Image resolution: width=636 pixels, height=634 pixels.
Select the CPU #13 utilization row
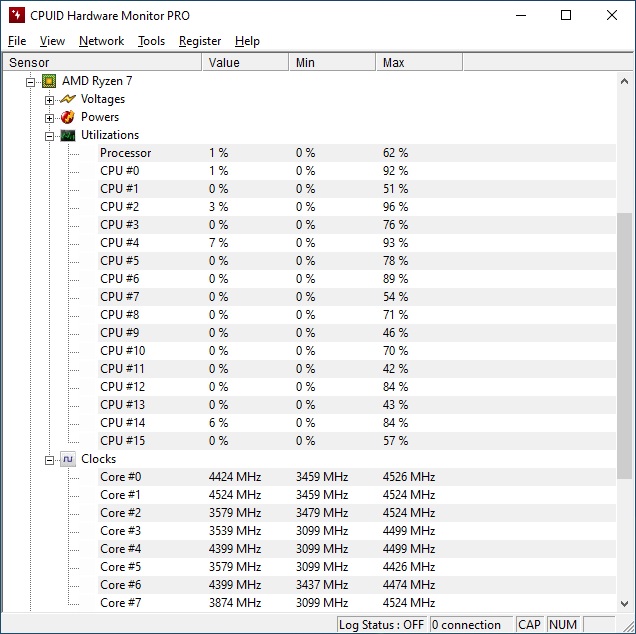[x=357, y=405]
